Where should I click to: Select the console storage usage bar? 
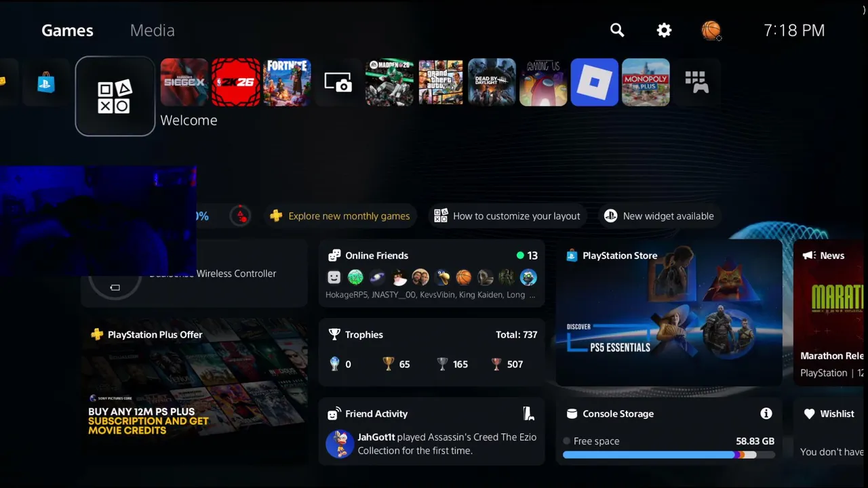pos(669,455)
